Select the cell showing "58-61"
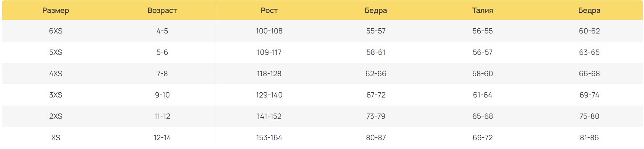The image size is (644, 149). [x=376, y=52]
